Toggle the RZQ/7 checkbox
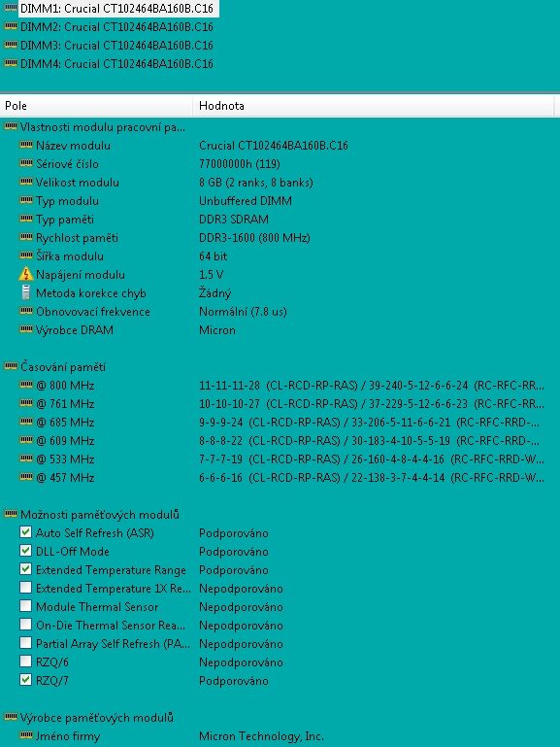 pyautogui.click(x=25, y=680)
